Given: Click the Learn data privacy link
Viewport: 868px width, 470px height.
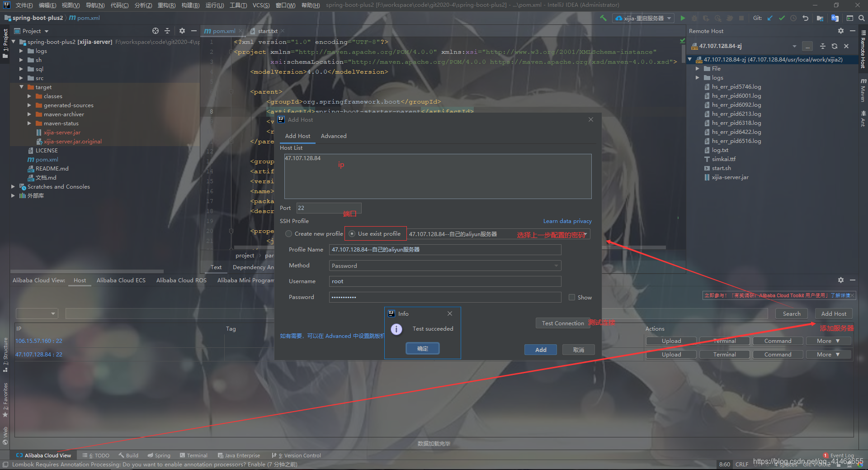Looking at the screenshot, I should pyautogui.click(x=567, y=221).
